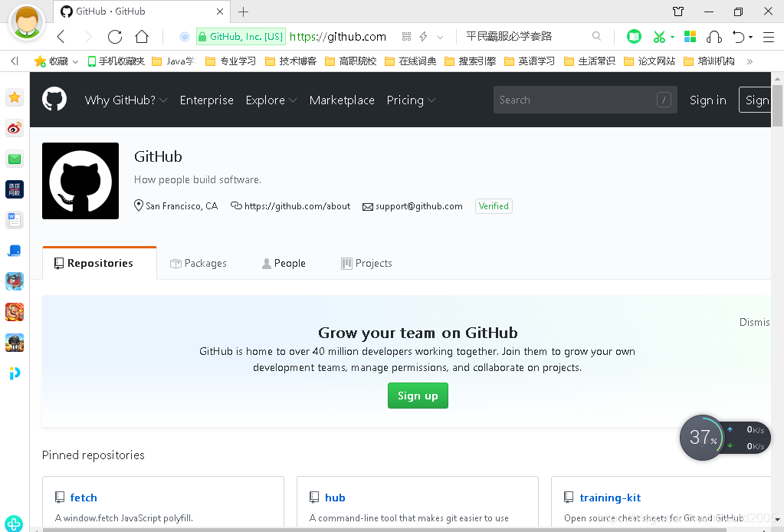The width and height of the screenshot is (784, 532).
Task: Click the lightning bolt icon in address bar
Action: click(x=424, y=37)
